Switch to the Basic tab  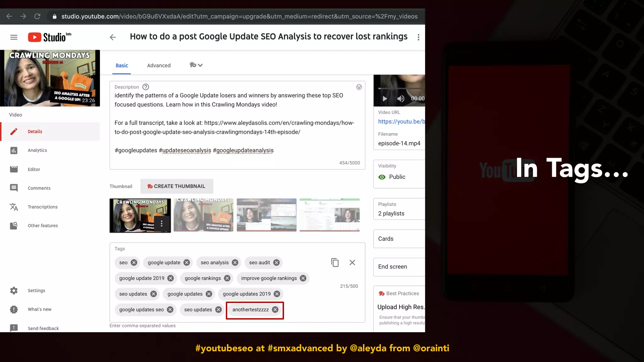point(122,65)
